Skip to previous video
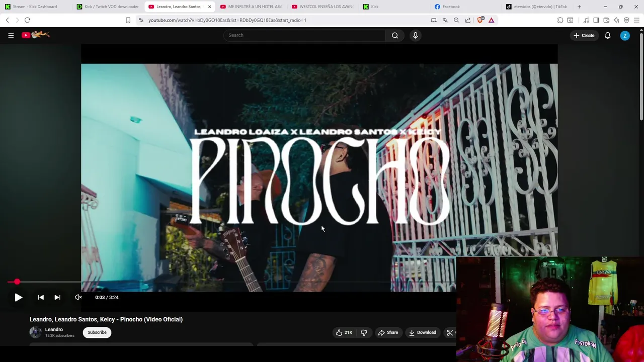This screenshot has height=362, width=644. (x=41, y=297)
